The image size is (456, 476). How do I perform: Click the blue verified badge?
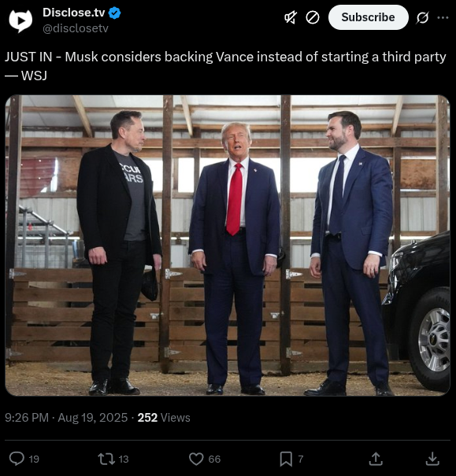point(114,13)
